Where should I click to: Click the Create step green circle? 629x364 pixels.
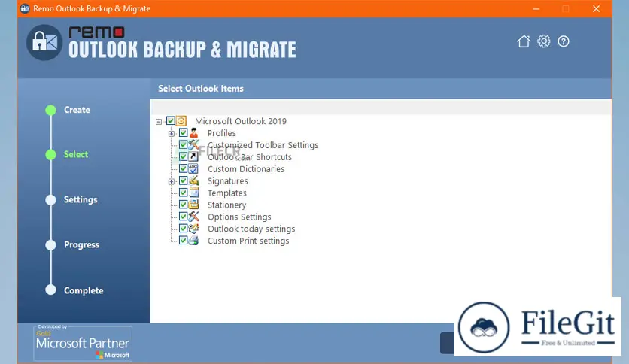pyautogui.click(x=50, y=110)
